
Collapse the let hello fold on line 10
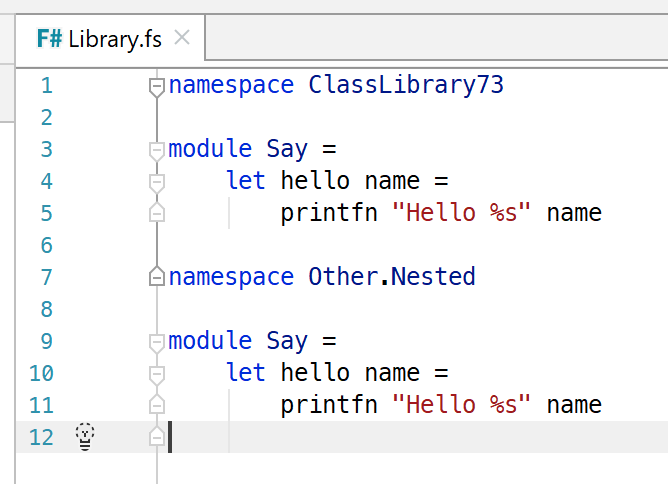(x=157, y=375)
